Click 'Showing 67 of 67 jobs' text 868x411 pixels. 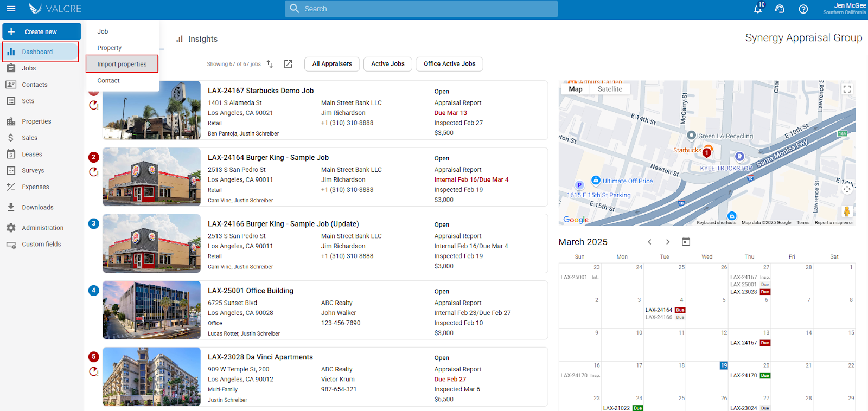(x=234, y=64)
